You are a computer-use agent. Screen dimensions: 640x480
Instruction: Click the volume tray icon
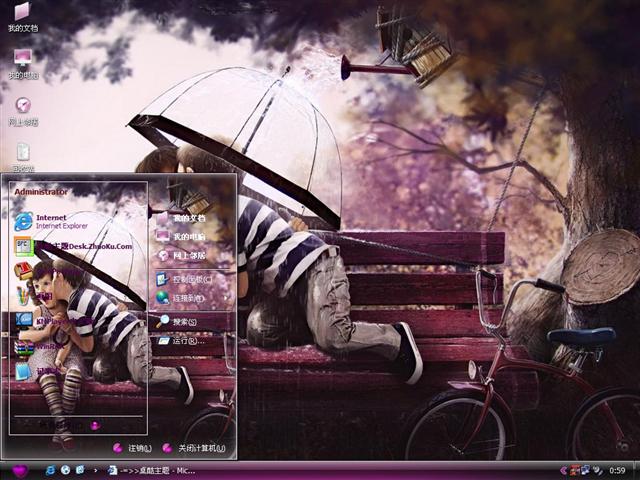pos(597,471)
